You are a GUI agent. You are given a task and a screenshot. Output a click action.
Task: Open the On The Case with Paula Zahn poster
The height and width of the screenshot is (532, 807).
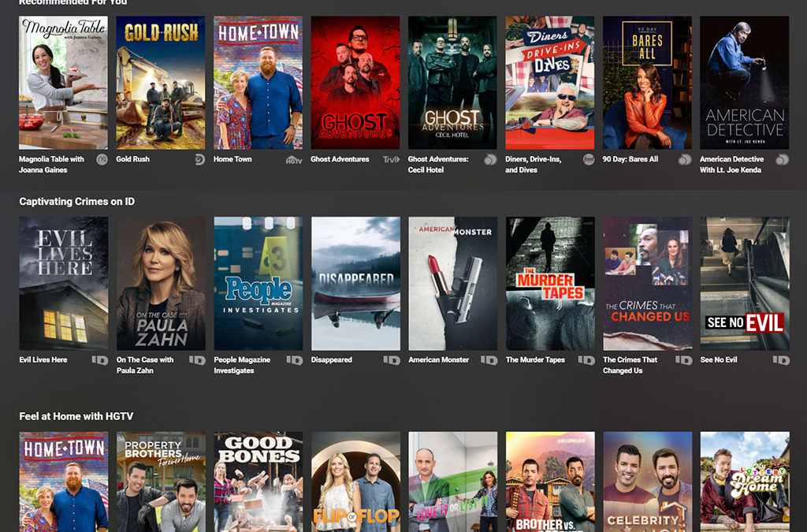pyautogui.click(x=161, y=284)
